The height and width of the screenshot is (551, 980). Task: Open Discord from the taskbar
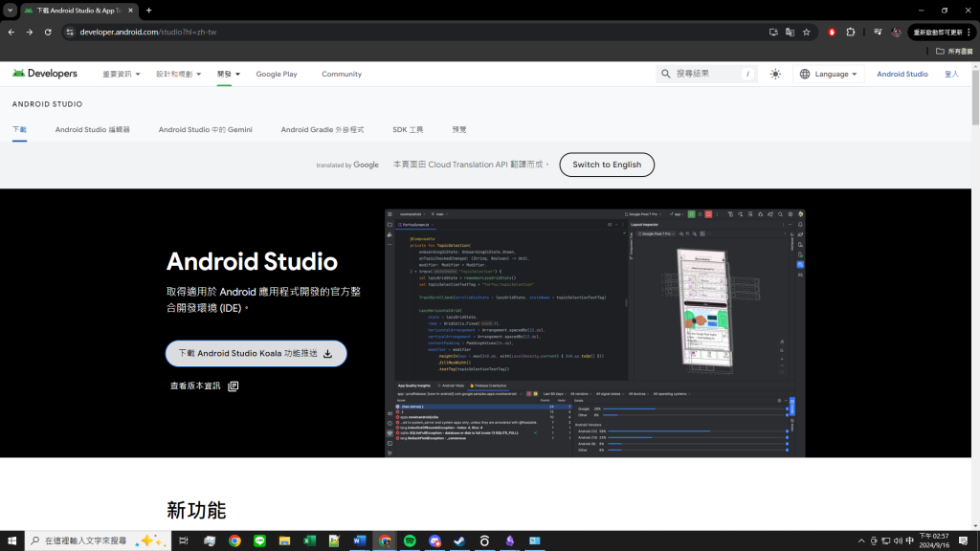tap(434, 541)
